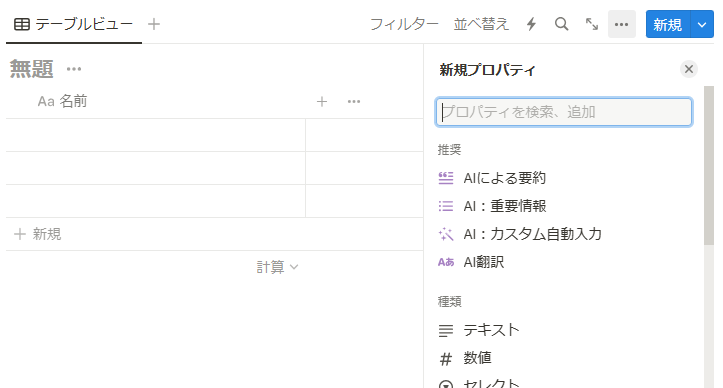Expand the 新規 button dropdown arrow

tap(702, 24)
